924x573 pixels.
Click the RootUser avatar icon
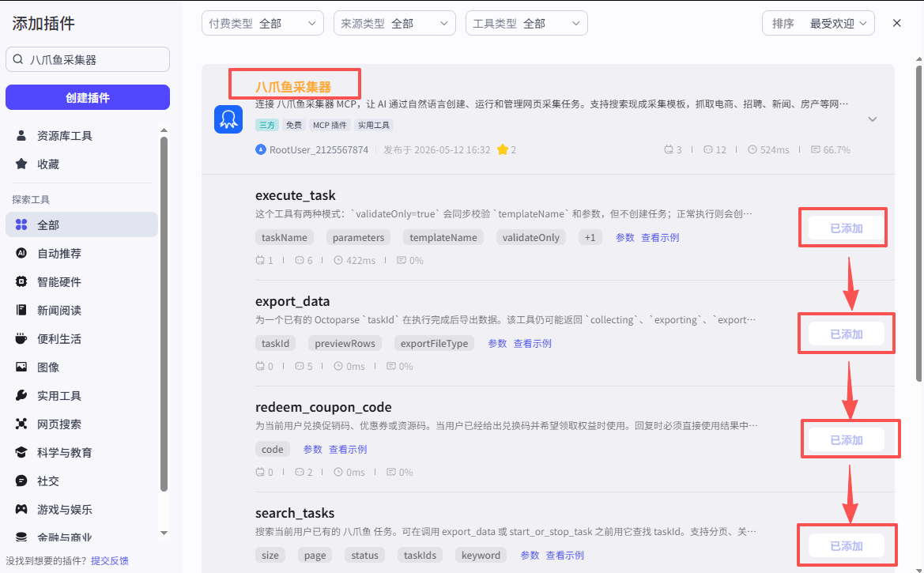261,149
